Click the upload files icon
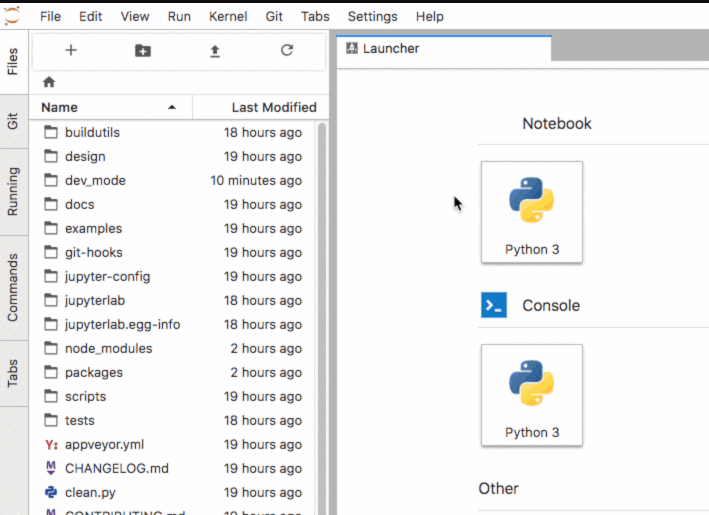This screenshot has width=709, height=515. tap(214, 50)
